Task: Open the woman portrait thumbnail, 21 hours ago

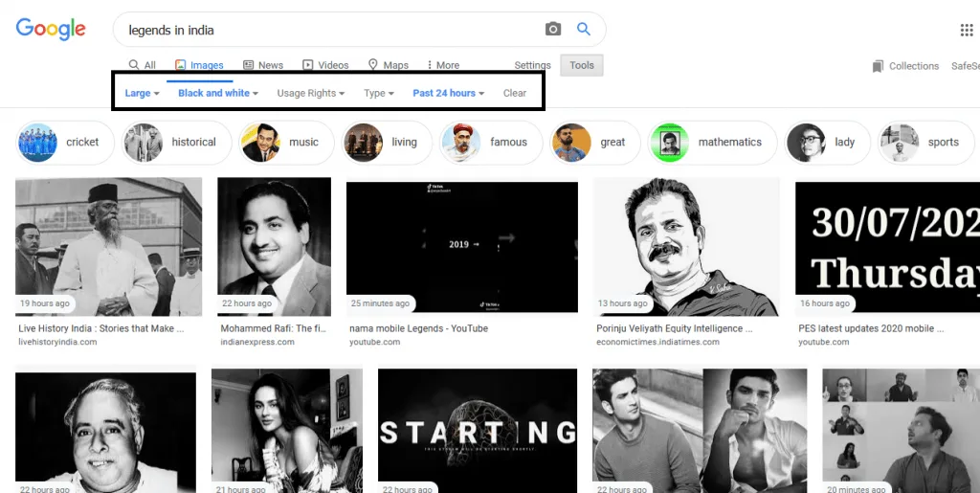Action: coord(287,431)
